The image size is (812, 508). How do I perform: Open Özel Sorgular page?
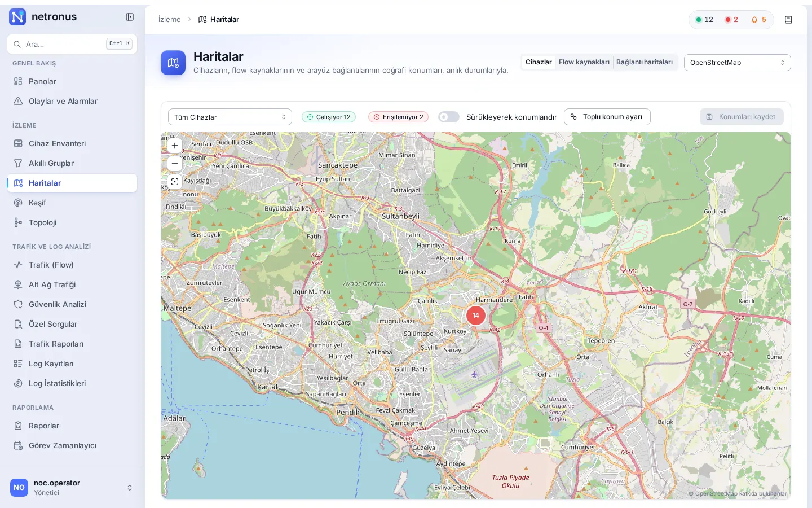[72, 324]
